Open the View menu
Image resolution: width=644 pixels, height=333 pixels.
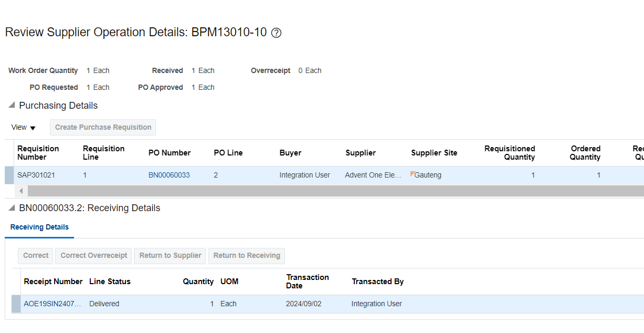[x=23, y=127]
